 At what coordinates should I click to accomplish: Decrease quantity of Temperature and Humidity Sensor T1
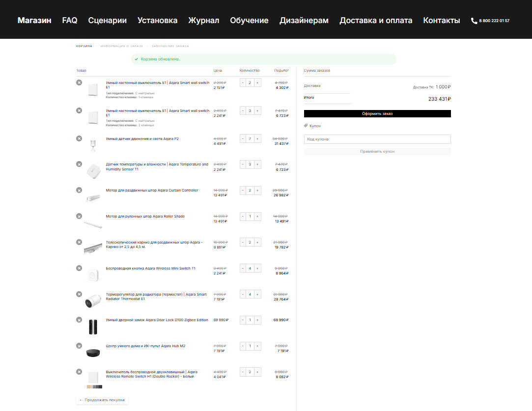coord(243,164)
